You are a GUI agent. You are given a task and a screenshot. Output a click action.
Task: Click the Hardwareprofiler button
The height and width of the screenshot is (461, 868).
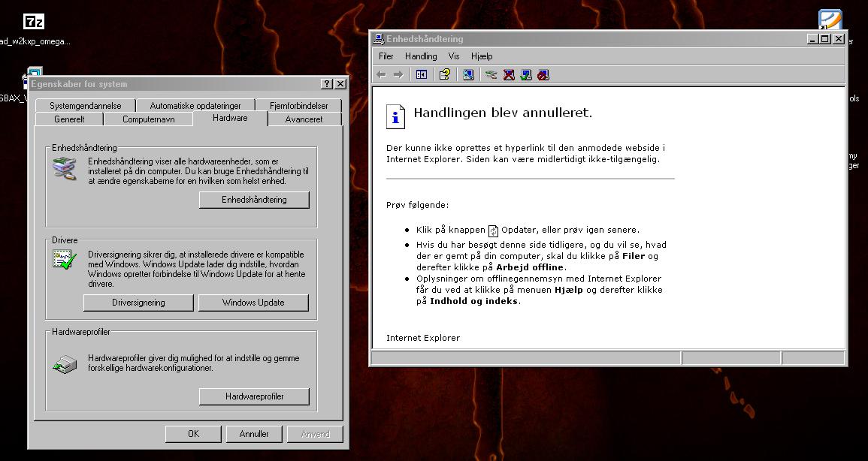254,396
